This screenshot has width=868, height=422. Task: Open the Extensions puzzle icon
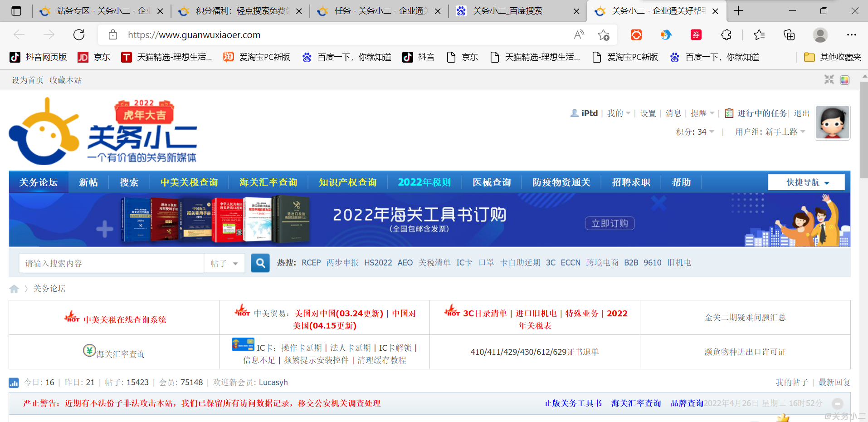coord(726,35)
